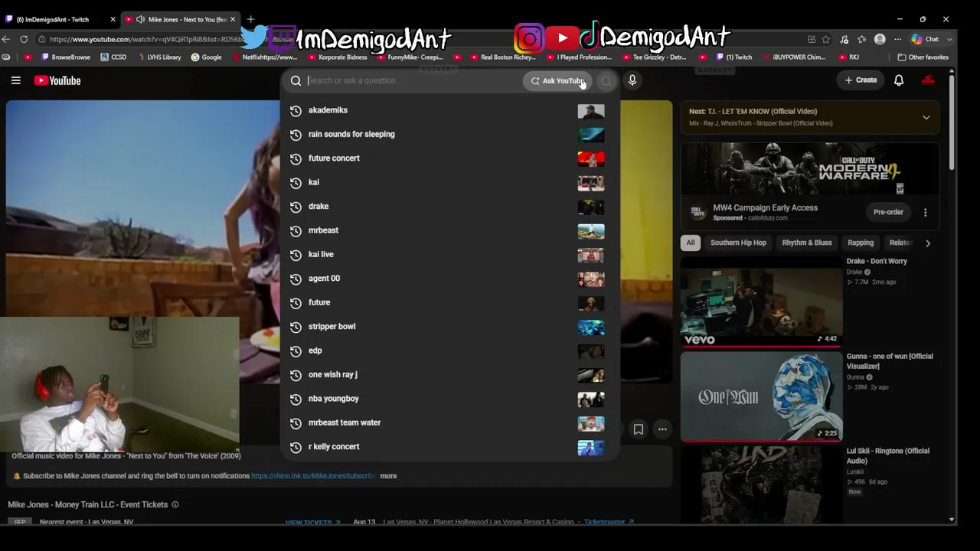The width and height of the screenshot is (980, 551).
Task: Save the video using the bookmark icon
Action: pyautogui.click(x=638, y=429)
